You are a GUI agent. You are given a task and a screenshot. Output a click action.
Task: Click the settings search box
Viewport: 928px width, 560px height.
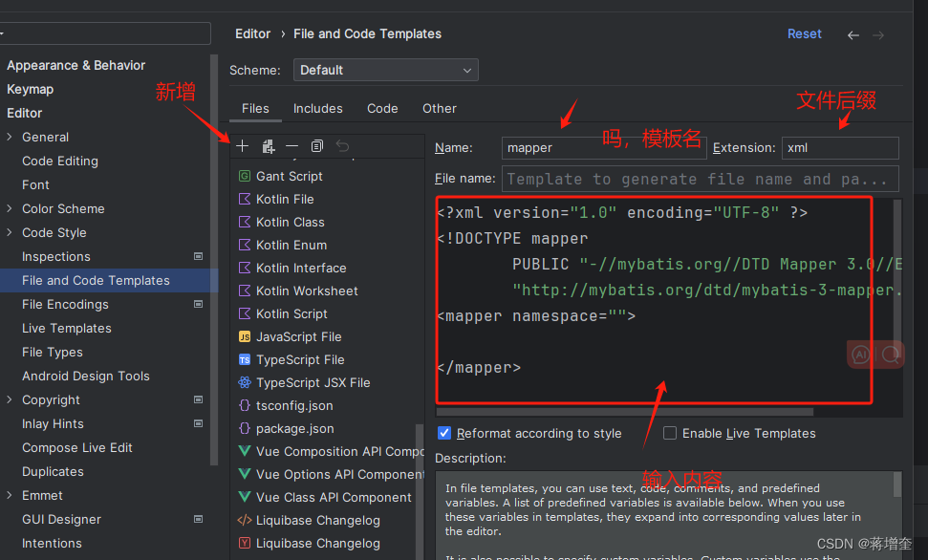[x=104, y=33]
